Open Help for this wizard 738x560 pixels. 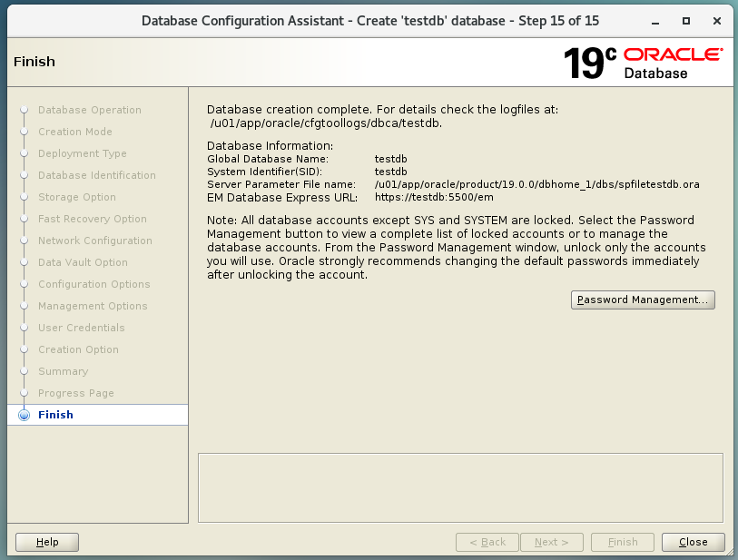point(47,542)
